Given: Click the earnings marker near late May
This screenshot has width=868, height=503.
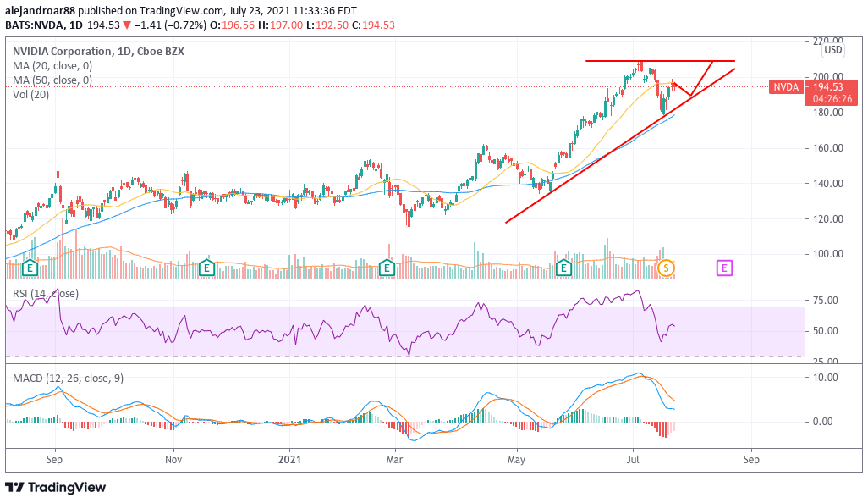Looking at the screenshot, I should pos(563,268).
